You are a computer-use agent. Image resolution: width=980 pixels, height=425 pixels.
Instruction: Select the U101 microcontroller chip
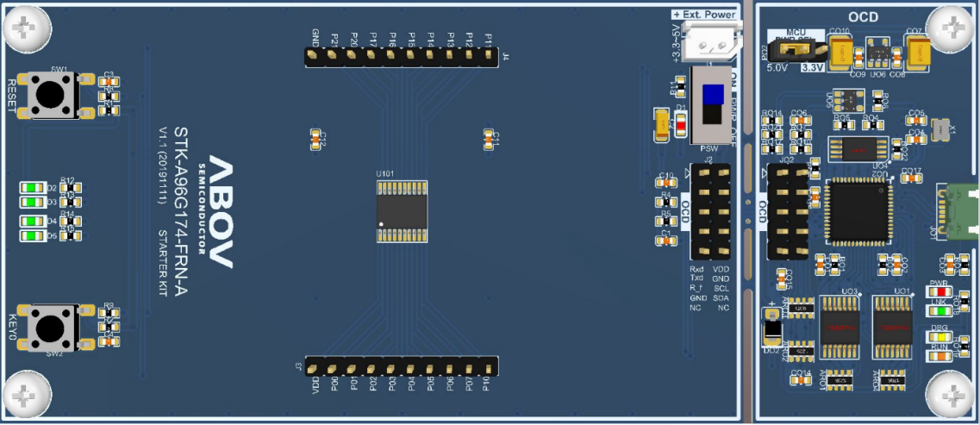[402, 212]
